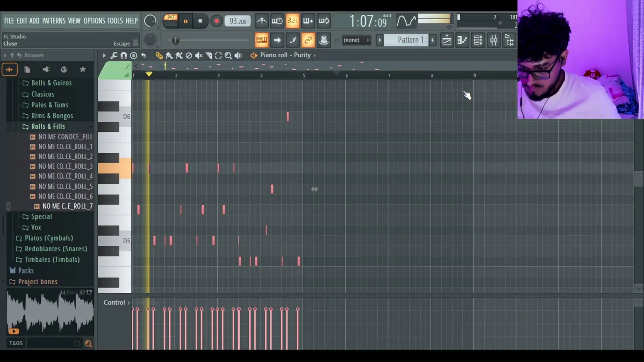Play the sample preview in browser

[13, 331]
